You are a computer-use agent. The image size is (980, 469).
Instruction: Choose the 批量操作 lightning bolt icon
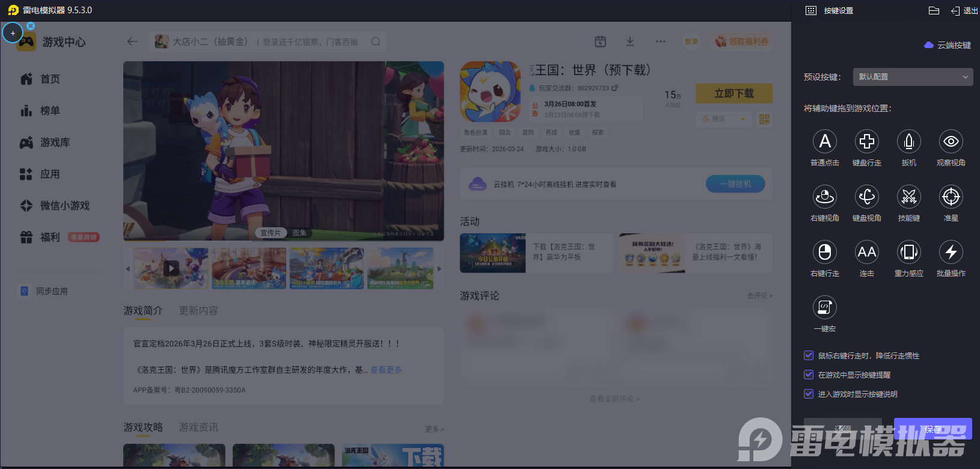pyautogui.click(x=951, y=252)
